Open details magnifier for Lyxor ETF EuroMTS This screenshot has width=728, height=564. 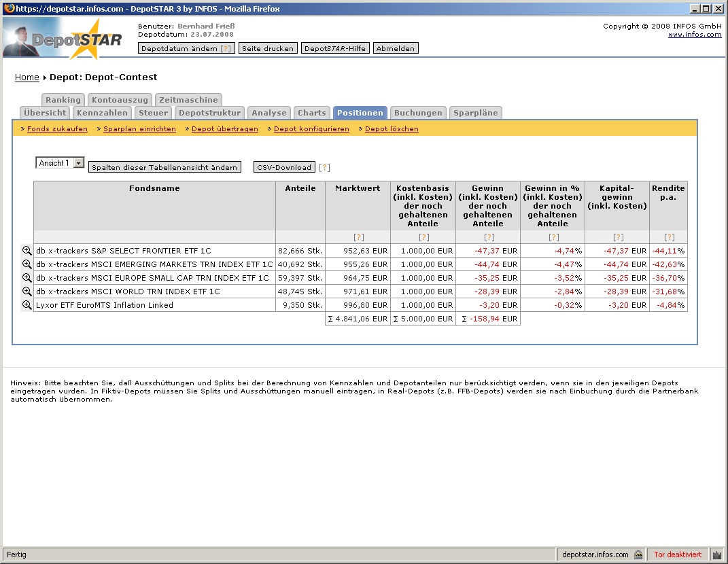27,305
